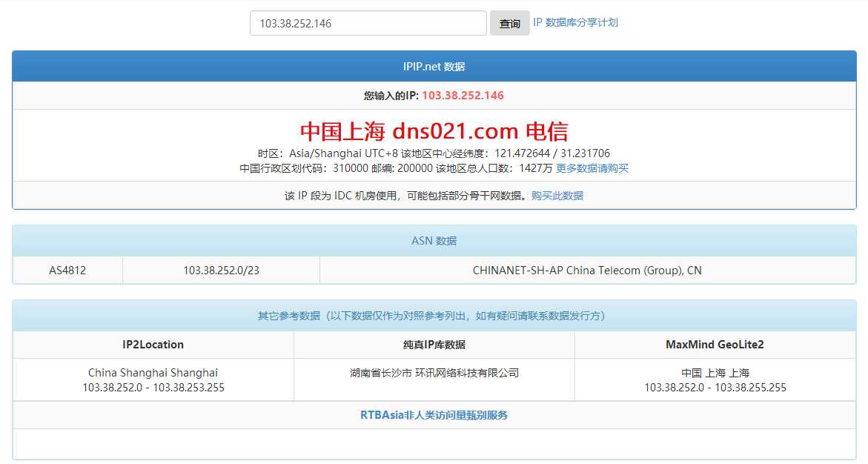868x464 pixels.
Task: Click the 其它参考数据 panel header
Action: coord(434,316)
